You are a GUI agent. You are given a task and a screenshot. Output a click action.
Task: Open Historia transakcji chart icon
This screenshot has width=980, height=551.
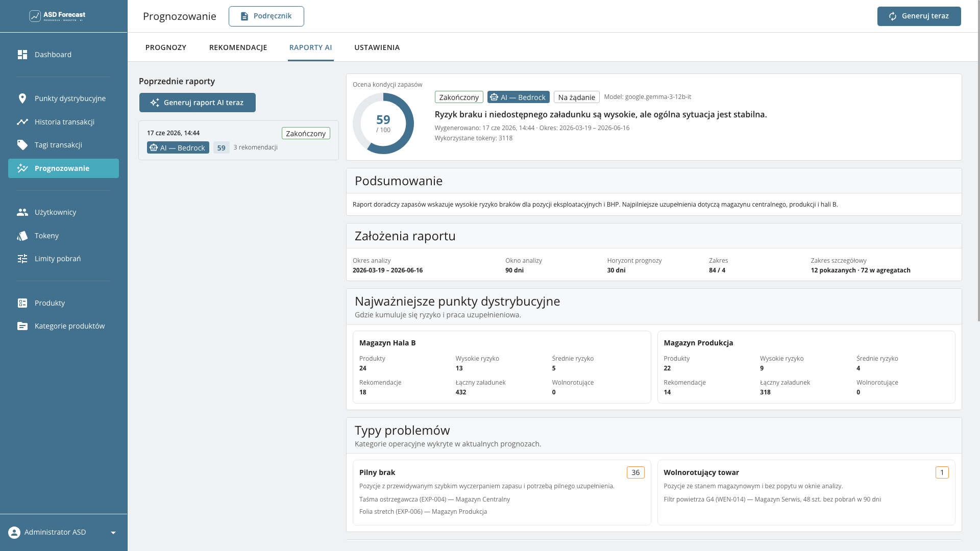[x=22, y=122]
